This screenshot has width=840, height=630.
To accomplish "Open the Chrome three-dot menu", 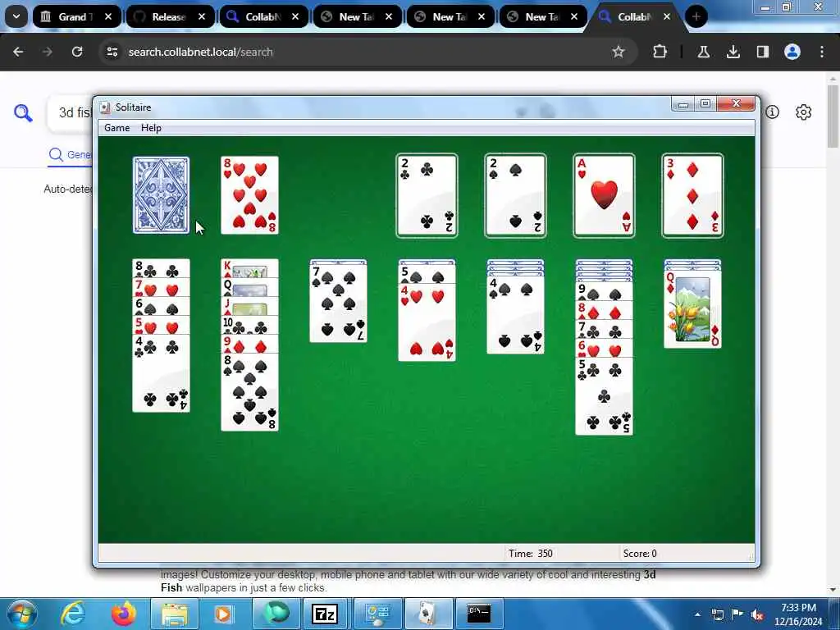I will point(822,52).
